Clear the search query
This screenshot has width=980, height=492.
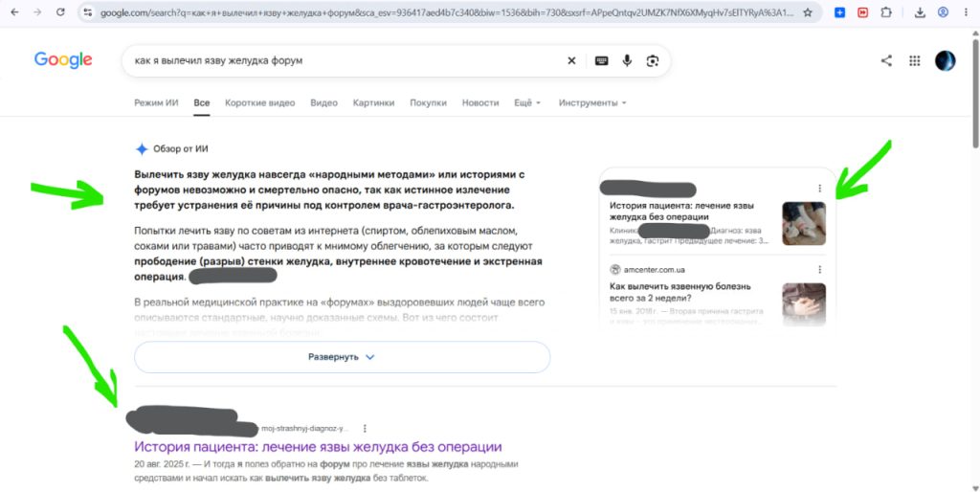tap(571, 60)
